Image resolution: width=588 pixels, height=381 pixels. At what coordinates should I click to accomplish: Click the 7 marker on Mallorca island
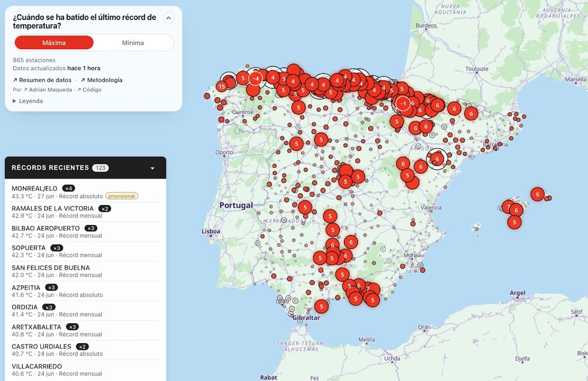[508, 207]
